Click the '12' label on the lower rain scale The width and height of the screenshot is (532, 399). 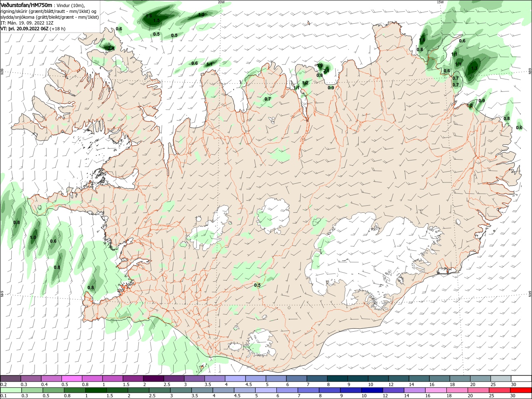point(386,396)
